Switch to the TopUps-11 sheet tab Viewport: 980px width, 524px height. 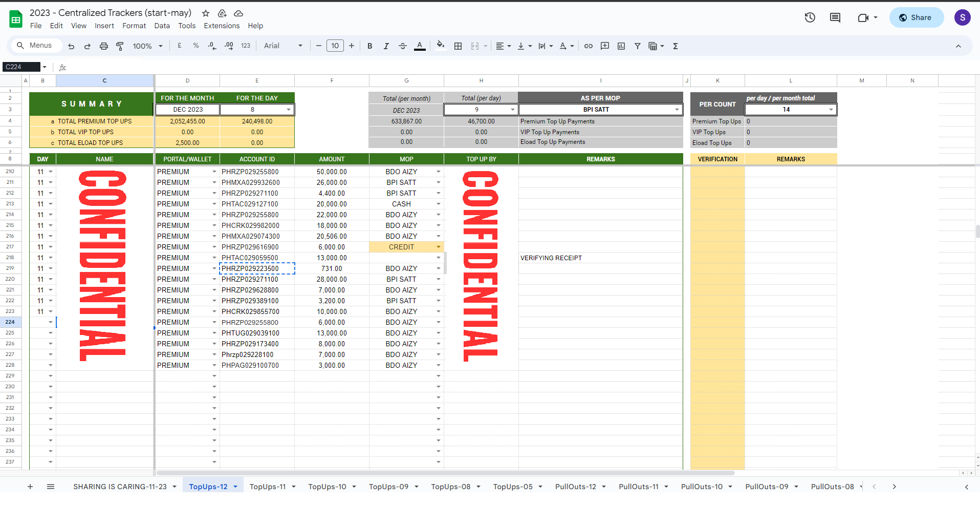click(268, 487)
